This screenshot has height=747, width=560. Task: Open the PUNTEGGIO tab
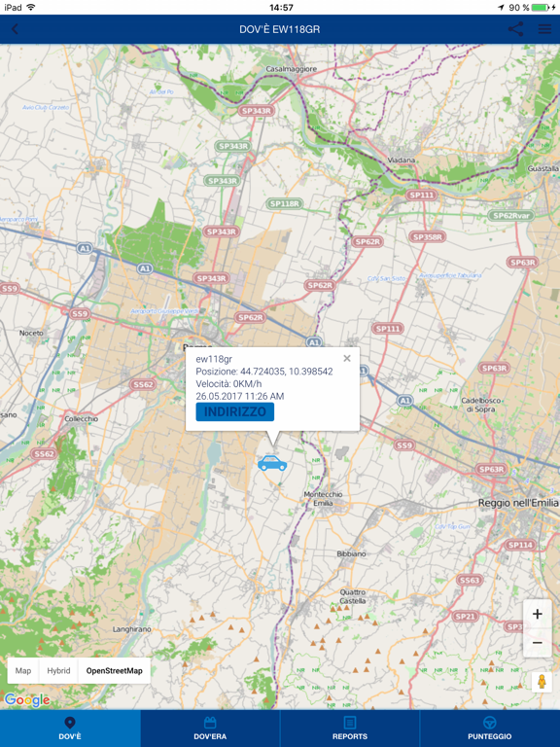point(490,729)
